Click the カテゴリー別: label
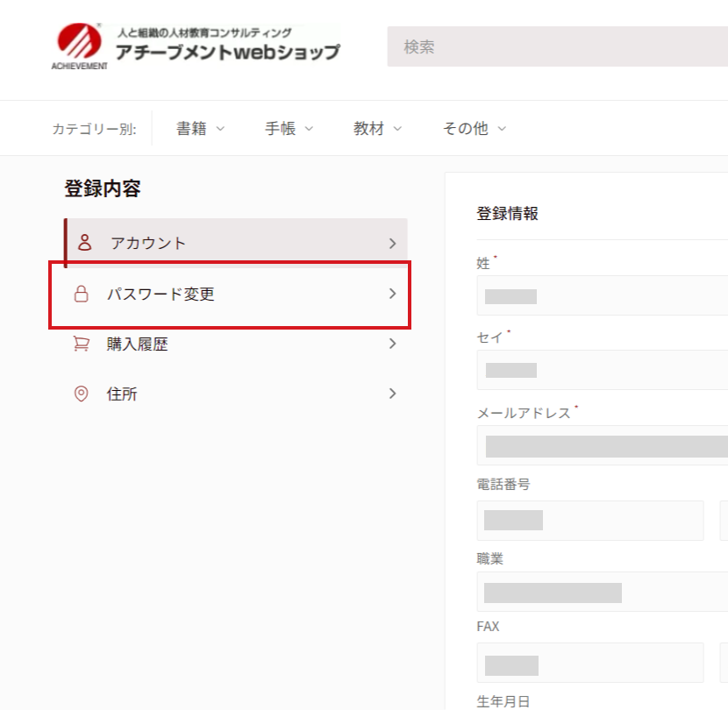This screenshot has width=728, height=710. pyautogui.click(x=94, y=129)
